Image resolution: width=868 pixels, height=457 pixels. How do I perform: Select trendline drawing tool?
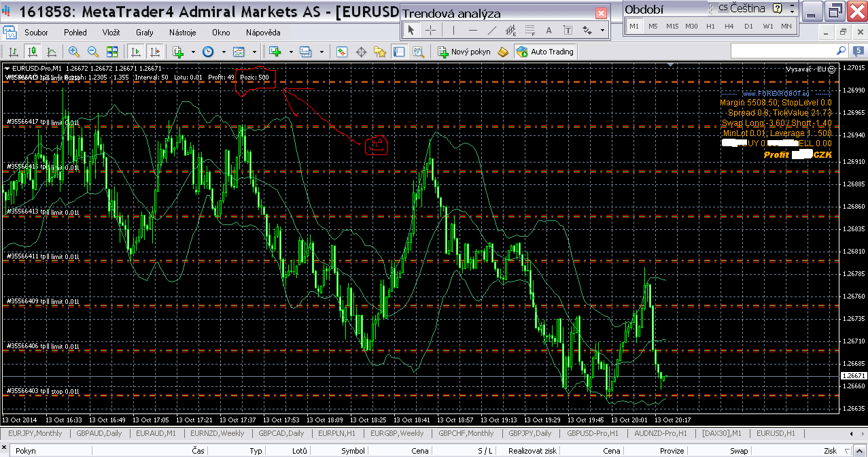492,30
